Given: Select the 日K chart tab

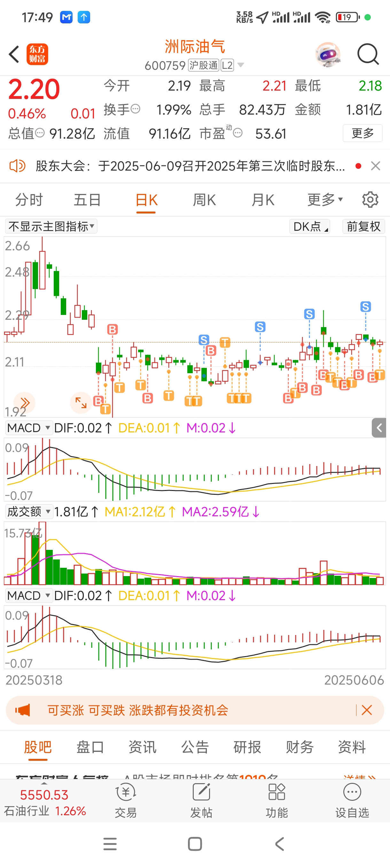Looking at the screenshot, I should coord(146,200).
